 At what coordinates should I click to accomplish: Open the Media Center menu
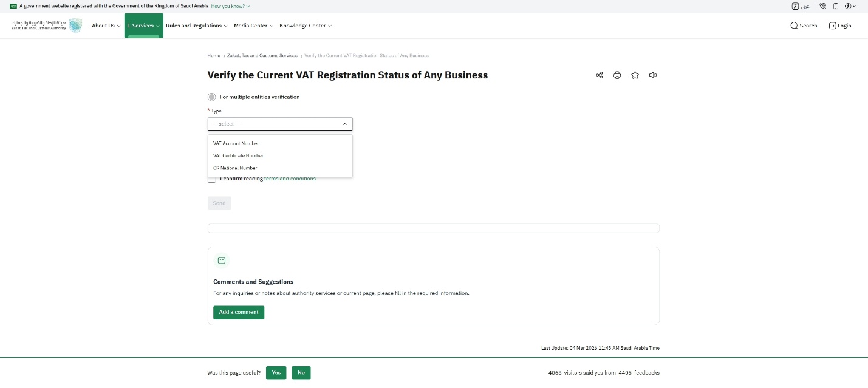tap(254, 26)
